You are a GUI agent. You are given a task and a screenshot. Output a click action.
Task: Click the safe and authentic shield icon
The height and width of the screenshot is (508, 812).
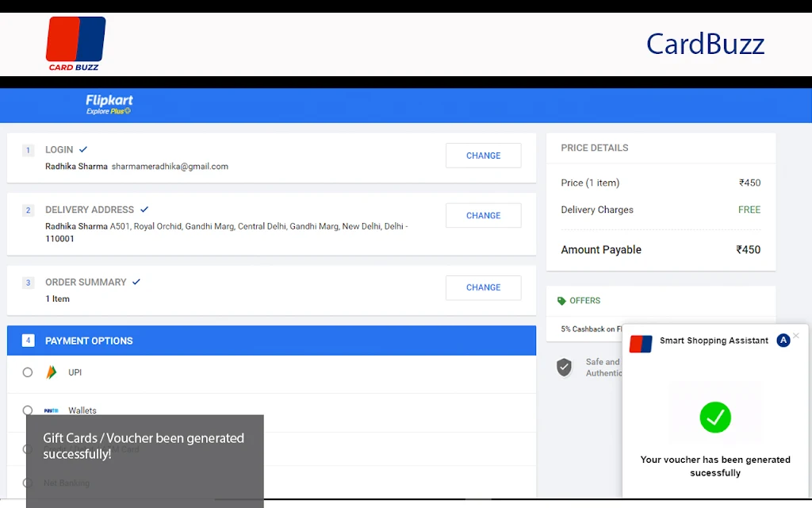click(564, 367)
